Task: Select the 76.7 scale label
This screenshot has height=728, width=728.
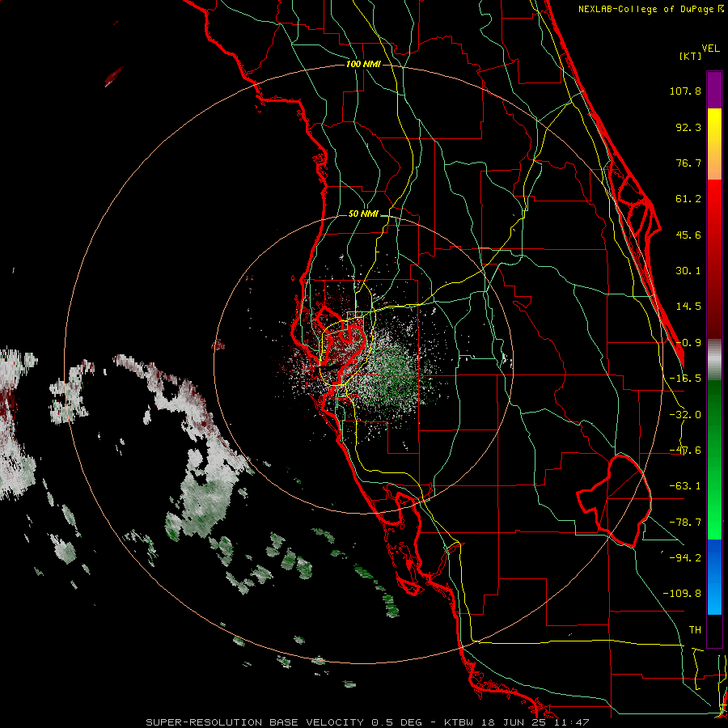Action: point(688,163)
